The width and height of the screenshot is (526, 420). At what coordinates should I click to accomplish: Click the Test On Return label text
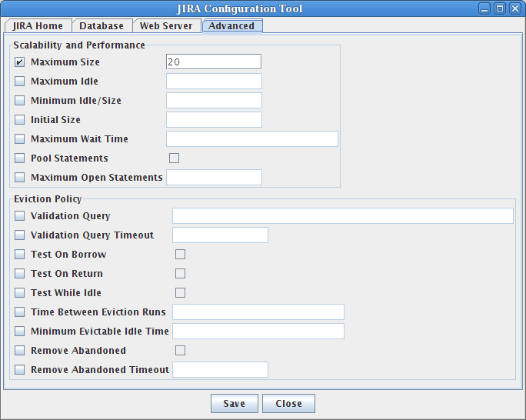[x=67, y=273]
